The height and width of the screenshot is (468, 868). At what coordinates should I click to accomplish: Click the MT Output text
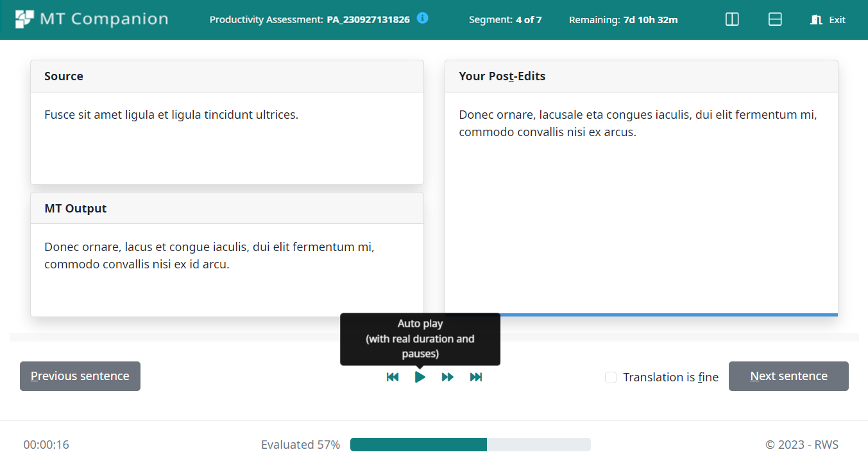pos(209,256)
